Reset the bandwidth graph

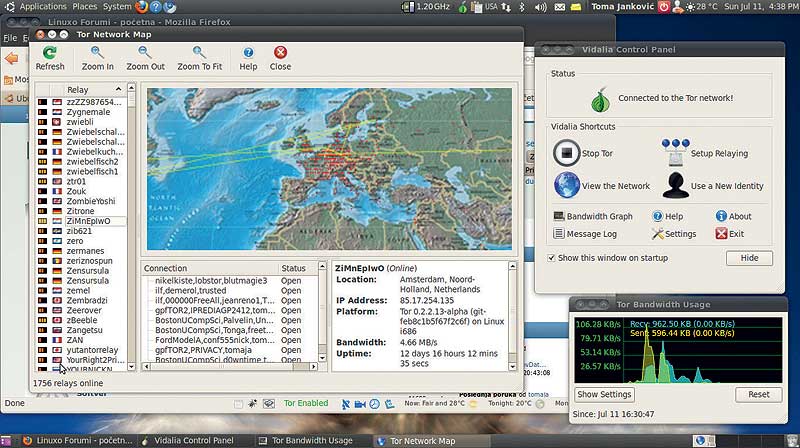click(759, 394)
